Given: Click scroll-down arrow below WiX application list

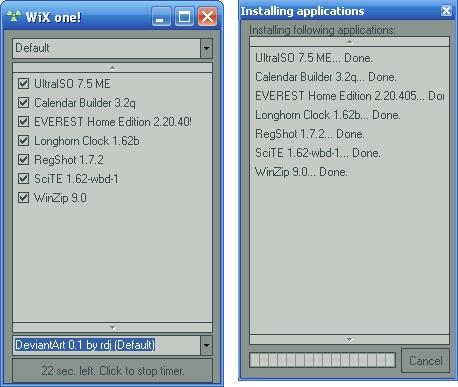Looking at the screenshot, I should click(112, 328).
